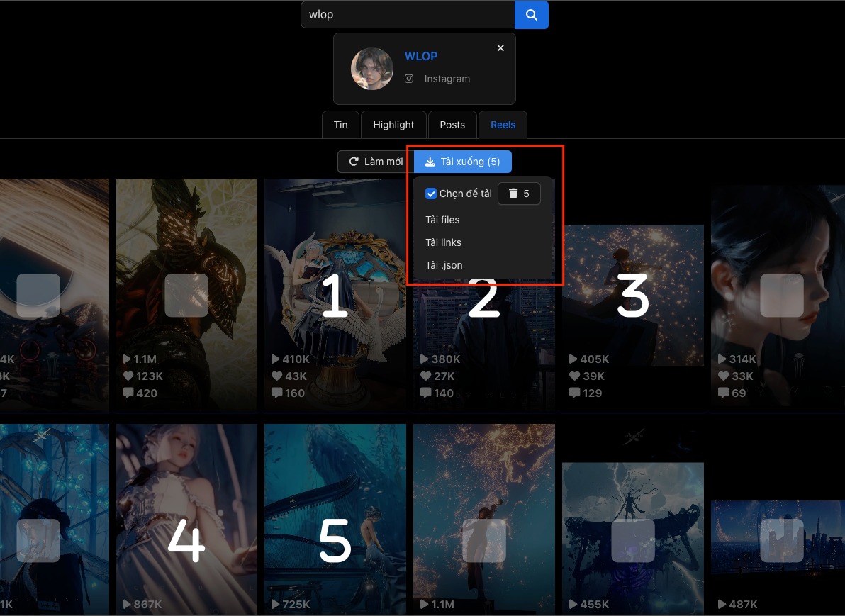Deselect the reel numbered 3 with 405K views
The width and height of the screenshot is (845, 616).
(632, 296)
